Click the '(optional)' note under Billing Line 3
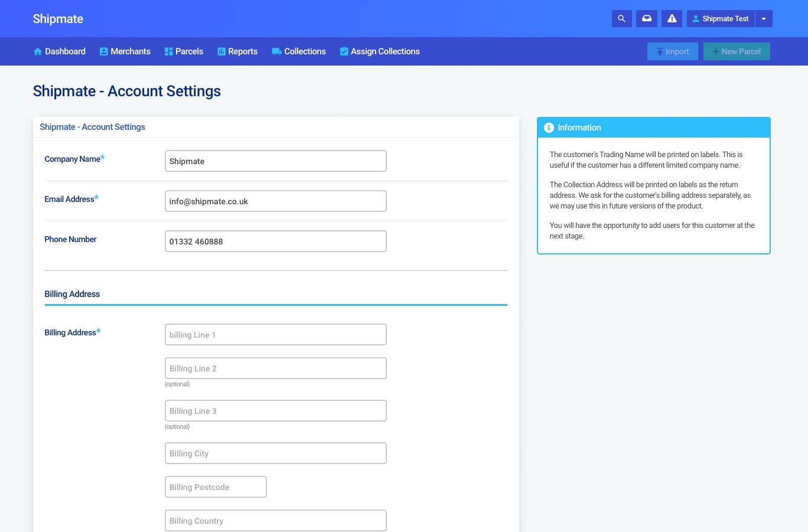Viewport: 808px width, 532px height. pyautogui.click(x=177, y=426)
